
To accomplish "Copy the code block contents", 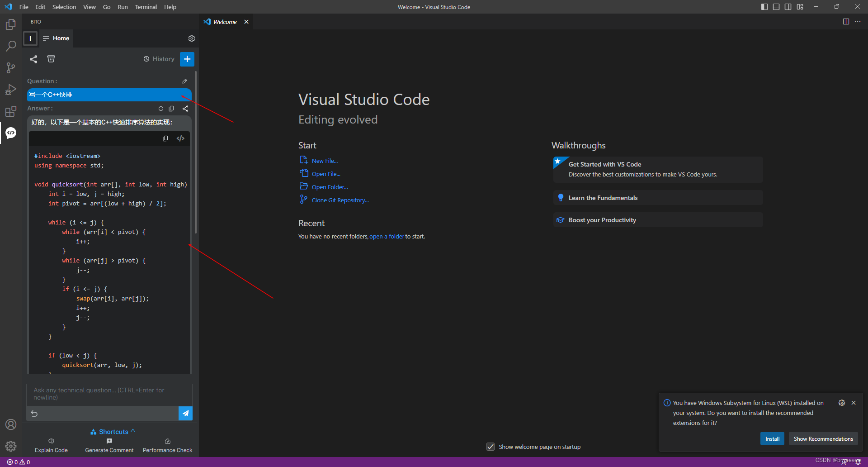I will click(165, 138).
